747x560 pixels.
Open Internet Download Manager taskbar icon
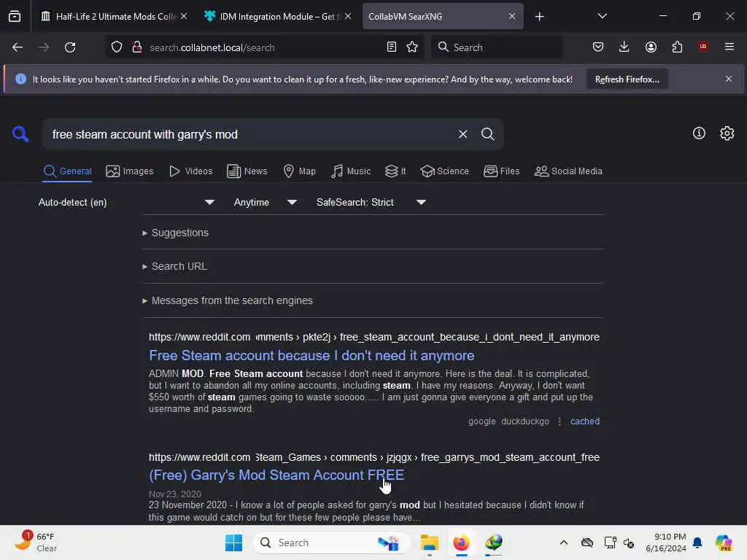tap(494, 542)
